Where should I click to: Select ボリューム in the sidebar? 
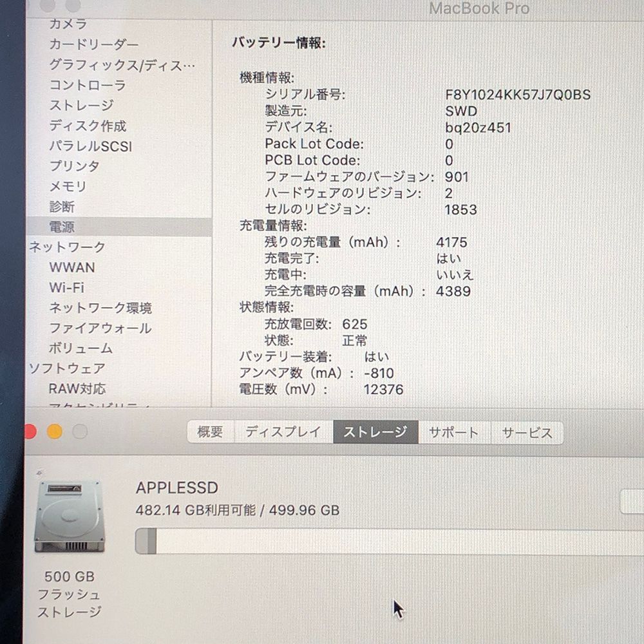[80, 348]
